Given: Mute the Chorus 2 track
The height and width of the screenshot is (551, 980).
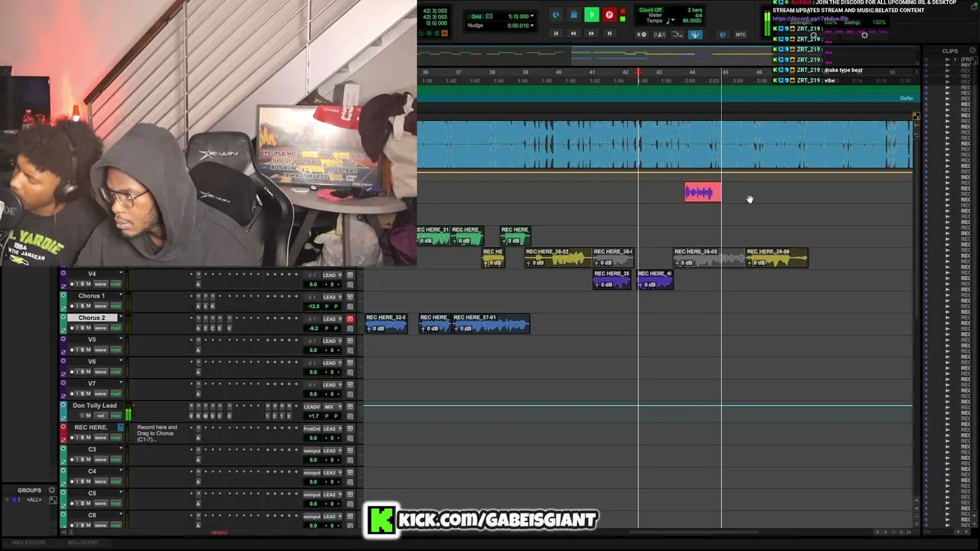Looking at the screenshot, I should pyautogui.click(x=88, y=328).
